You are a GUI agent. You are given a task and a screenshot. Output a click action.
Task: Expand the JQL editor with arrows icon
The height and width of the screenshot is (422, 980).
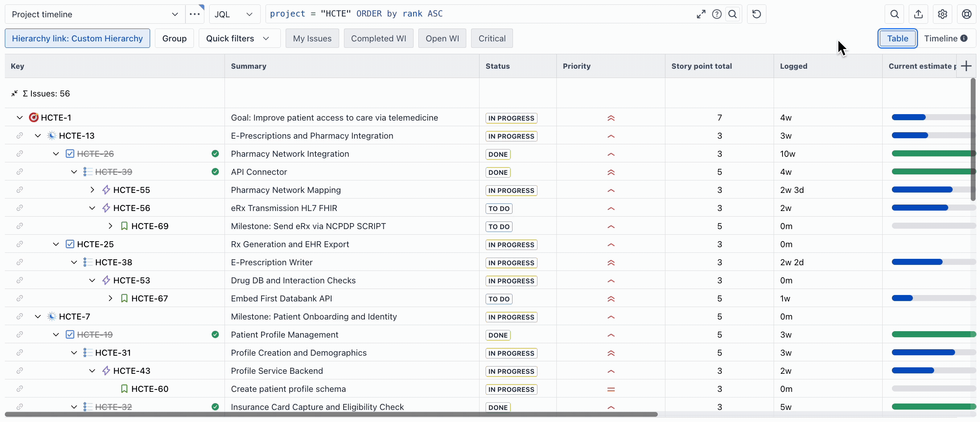701,14
